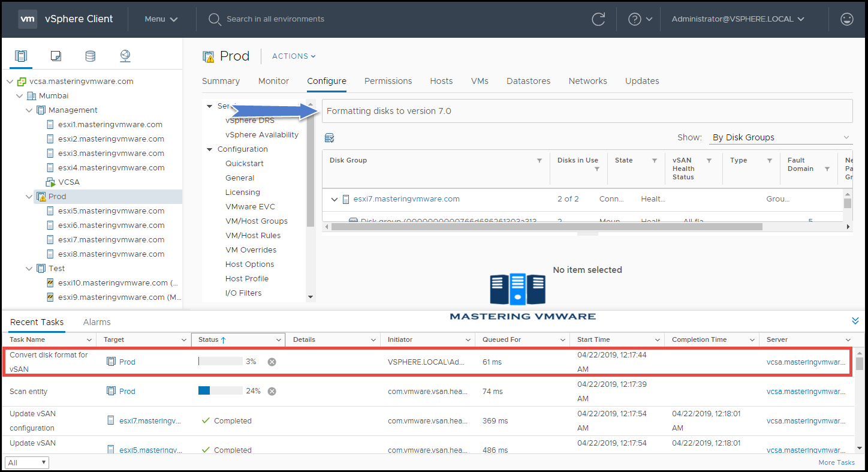Select VM/Host Rules in configuration list
This screenshot has width=868, height=472.
click(x=253, y=236)
